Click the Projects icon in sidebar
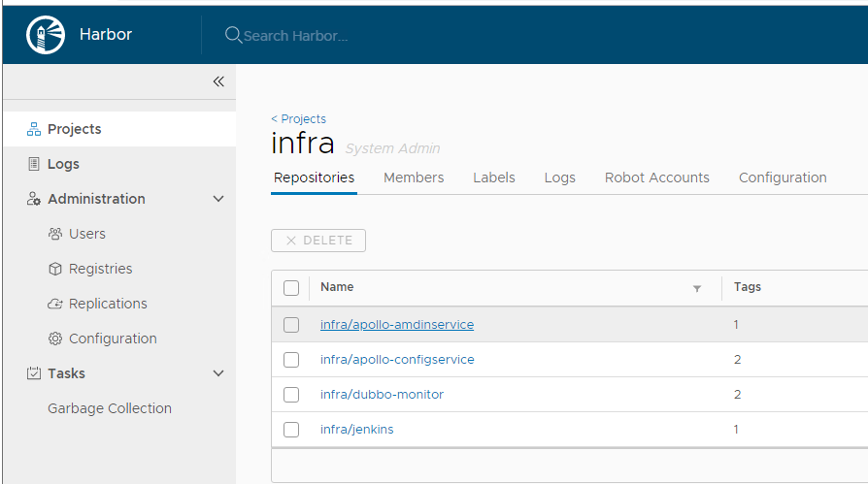This screenshot has height=484, width=868. pyautogui.click(x=33, y=129)
